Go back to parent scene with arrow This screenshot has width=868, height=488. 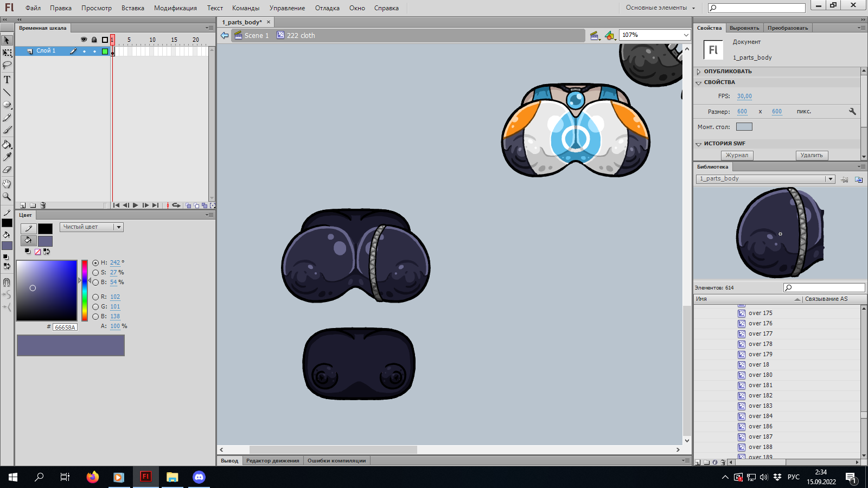tap(225, 35)
